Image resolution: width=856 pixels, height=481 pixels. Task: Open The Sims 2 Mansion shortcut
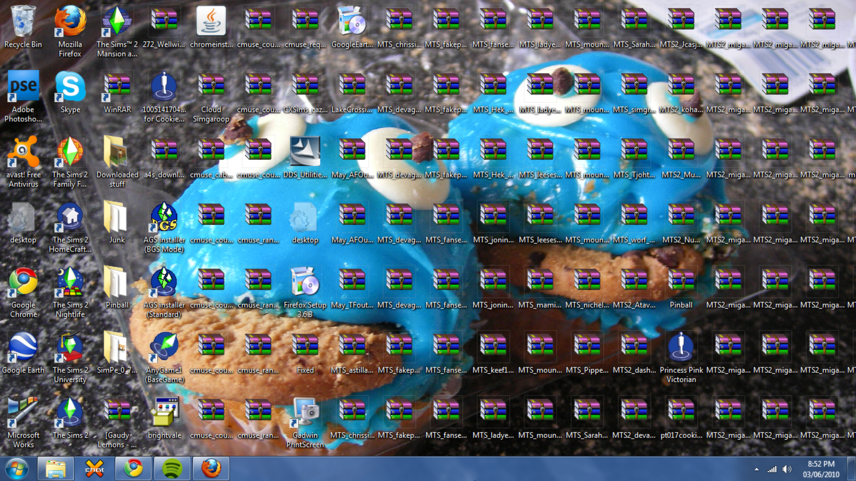pos(117,32)
